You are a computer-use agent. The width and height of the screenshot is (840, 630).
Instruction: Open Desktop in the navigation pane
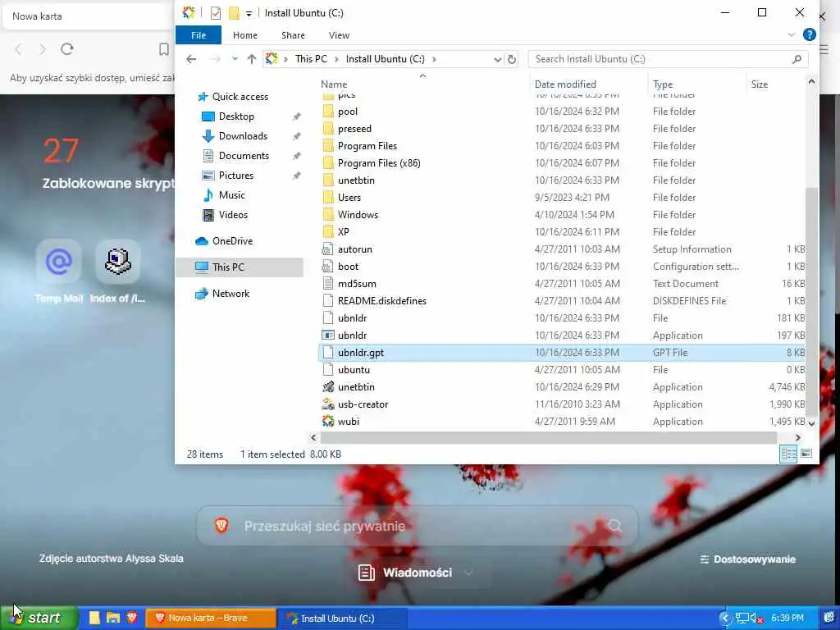(x=235, y=116)
